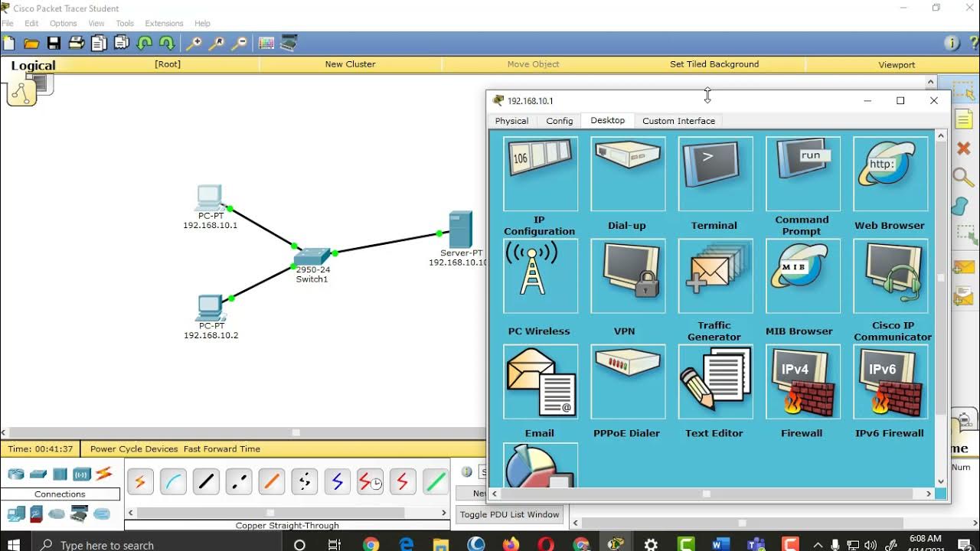This screenshot has height=551, width=980.
Task: Open the PC Wireless utility
Action: [x=541, y=276]
